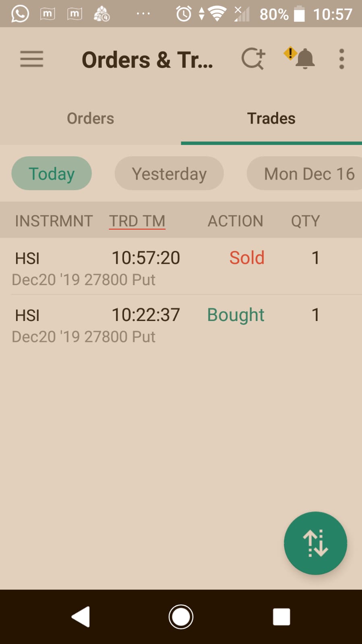Open the Sold HSI trade at 10:57:20
This screenshot has width=362, height=644.
tap(181, 267)
